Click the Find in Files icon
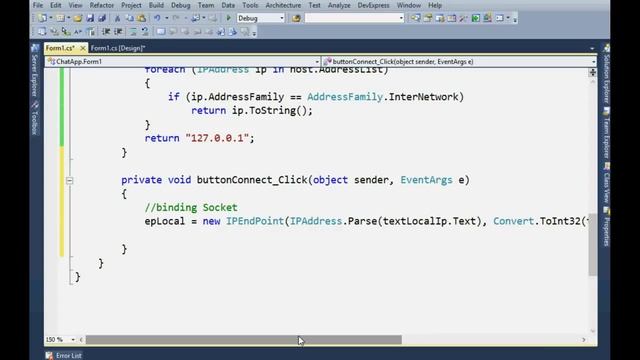640x360 pixels. [x=296, y=18]
